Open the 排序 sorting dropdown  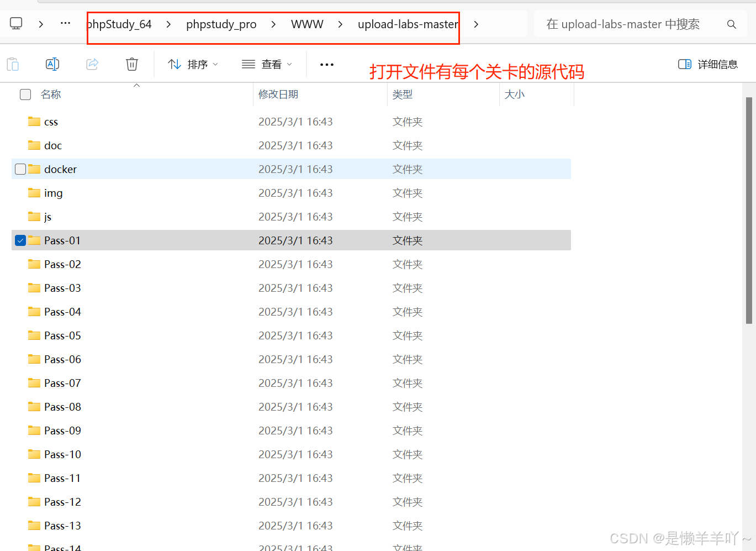click(192, 64)
